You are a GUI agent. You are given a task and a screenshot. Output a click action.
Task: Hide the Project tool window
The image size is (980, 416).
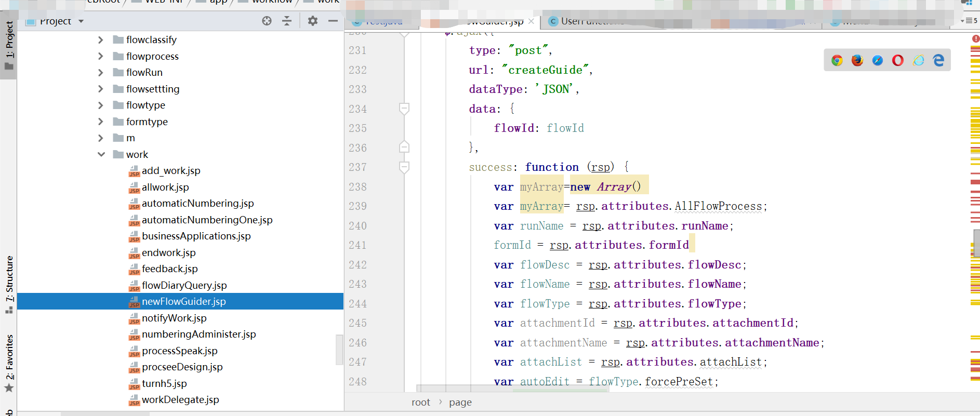coord(333,21)
